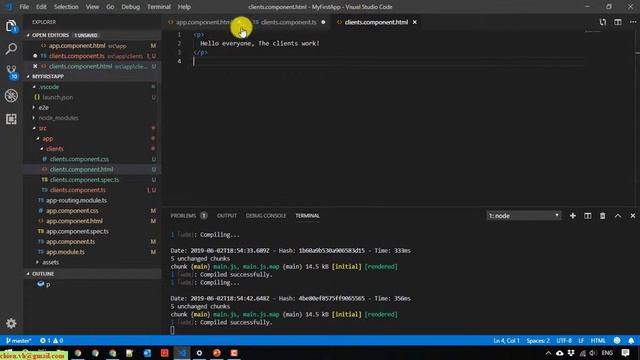Split the terminal panel
640x360 pixels.
click(587, 216)
